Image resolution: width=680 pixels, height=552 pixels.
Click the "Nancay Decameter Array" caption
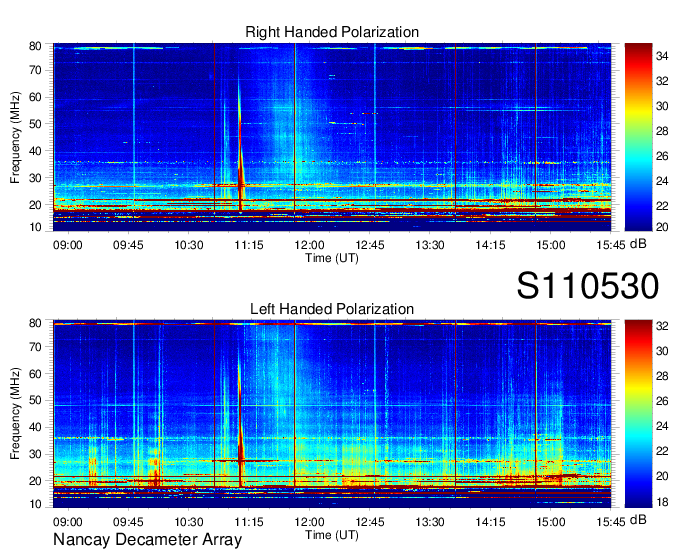pos(147,540)
